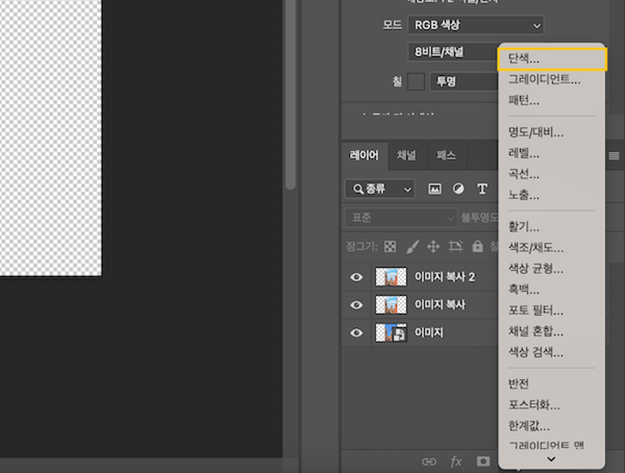The width and height of the screenshot is (625, 473).
Task: Hide the 이미지 복사 layer
Action: coord(356,305)
